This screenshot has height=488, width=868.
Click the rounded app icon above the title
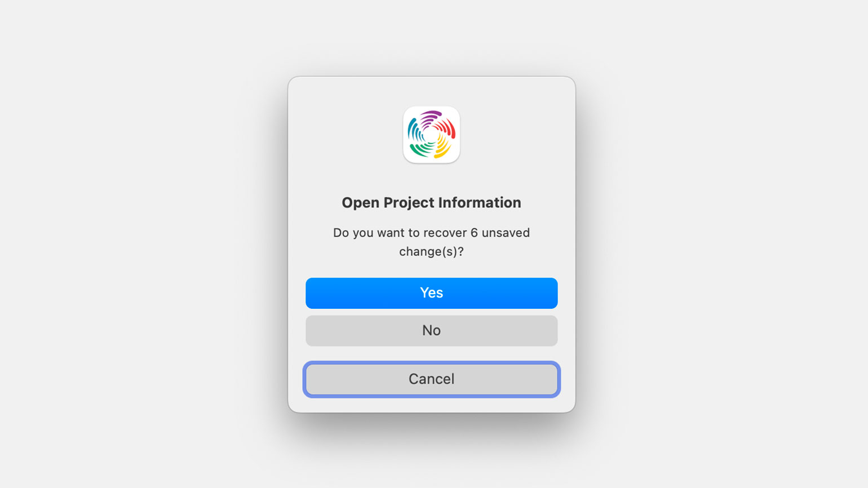pos(431,135)
